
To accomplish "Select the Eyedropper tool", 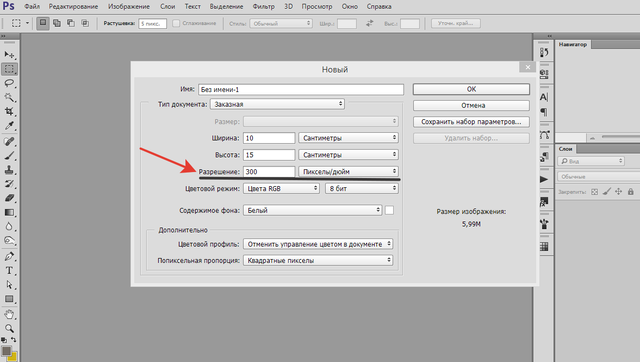I will point(9,126).
